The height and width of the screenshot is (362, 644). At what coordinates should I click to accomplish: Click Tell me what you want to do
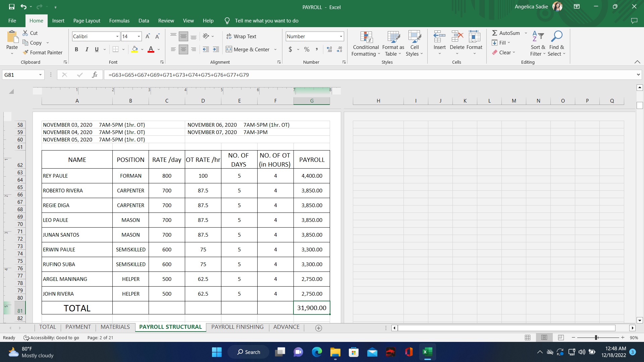[x=267, y=20]
